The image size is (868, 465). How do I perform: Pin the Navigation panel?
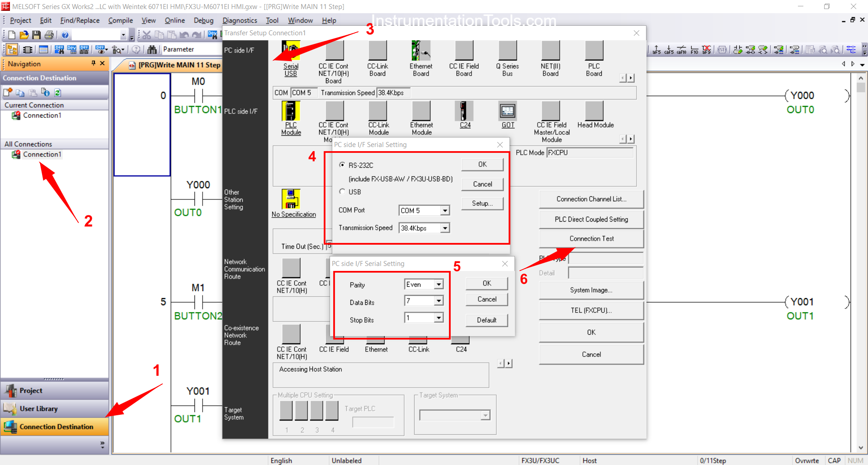pyautogui.click(x=94, y=63)
